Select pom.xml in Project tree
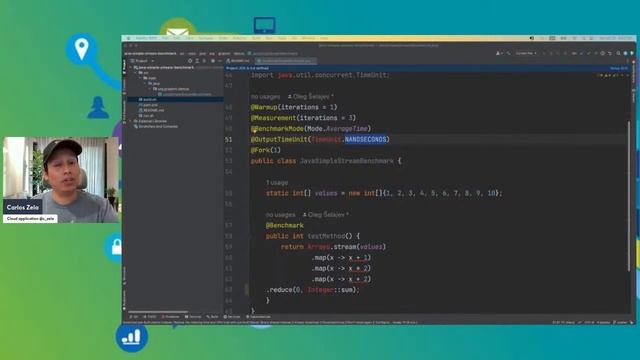Viewport: 640px width, 360px height. point(149,105)
